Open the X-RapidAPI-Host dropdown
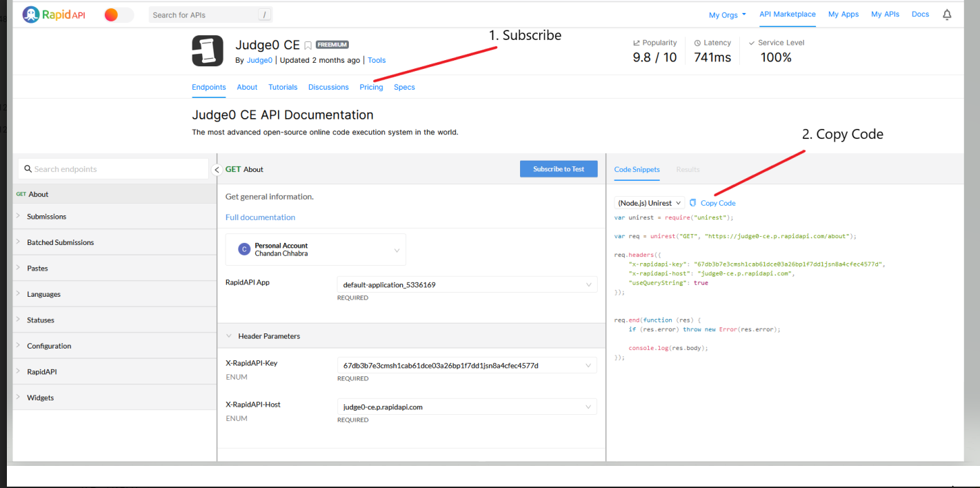The height and width of the screenshot is (488, 980). click(x=467, y=407)
